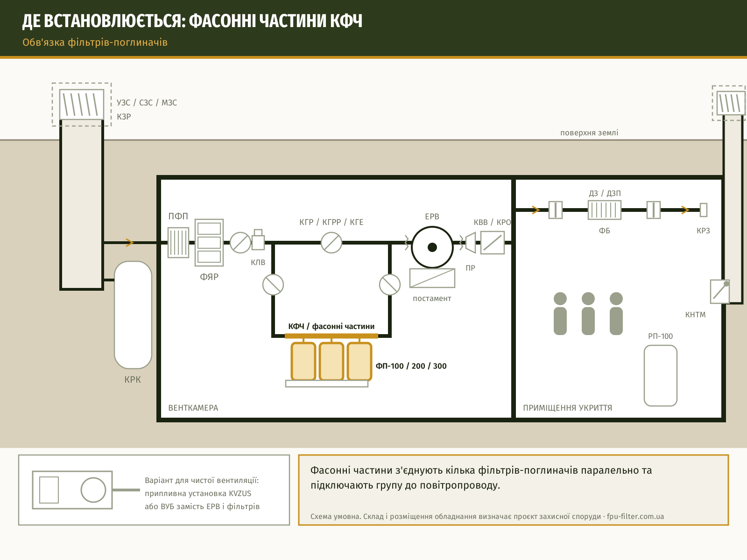This screenshot has width=747, height=560.
Task: Select the middle person silhouette
Action: pos(588,314)
